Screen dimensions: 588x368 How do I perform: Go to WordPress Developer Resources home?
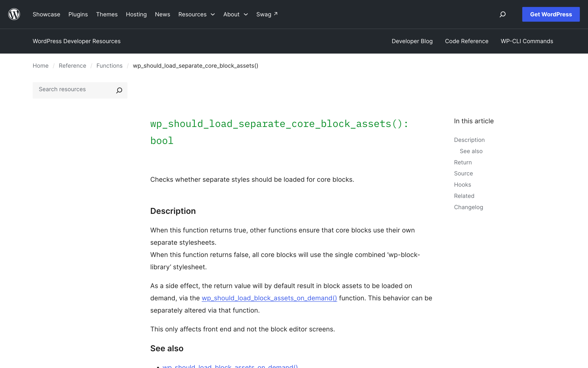click(76, 41)
